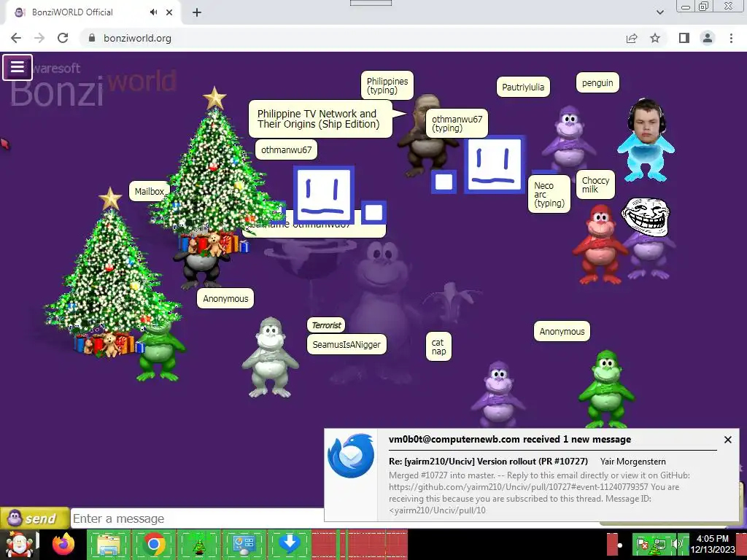The image size is (747, 560).
Task: Switch to Chrome on the taskbar
Action: tap(153, 544)
